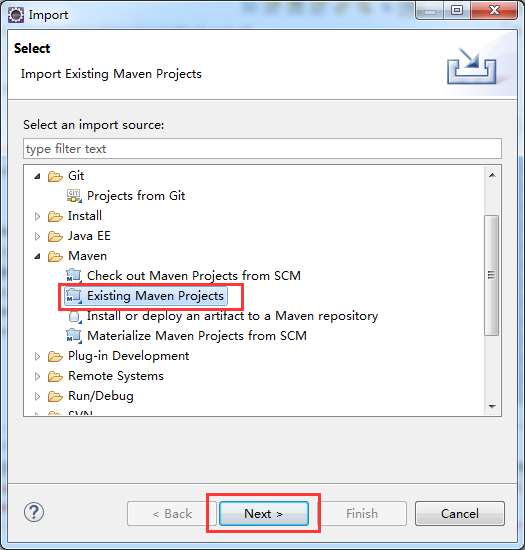This screenshot has width=525, height=550.
Task: Click the Next button
Action: [264, 514]
